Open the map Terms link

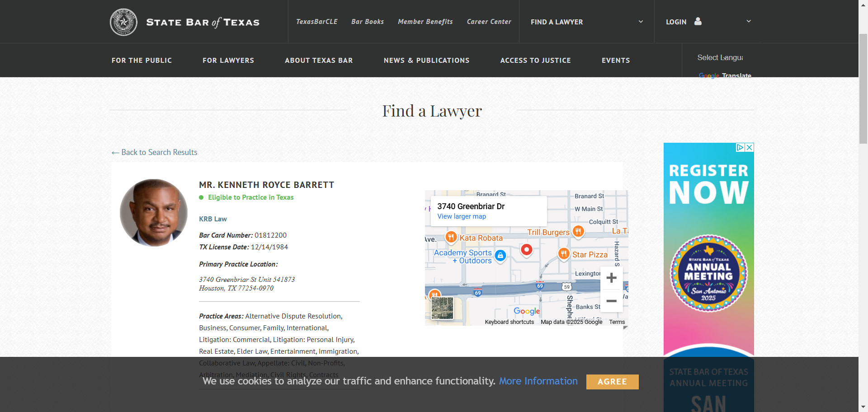click(617, 322)
